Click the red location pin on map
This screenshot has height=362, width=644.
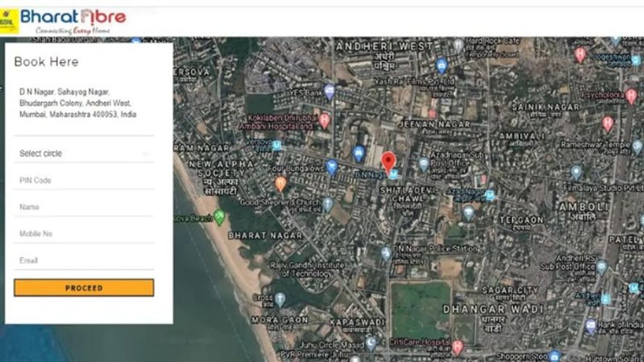[x=388, y=161]
